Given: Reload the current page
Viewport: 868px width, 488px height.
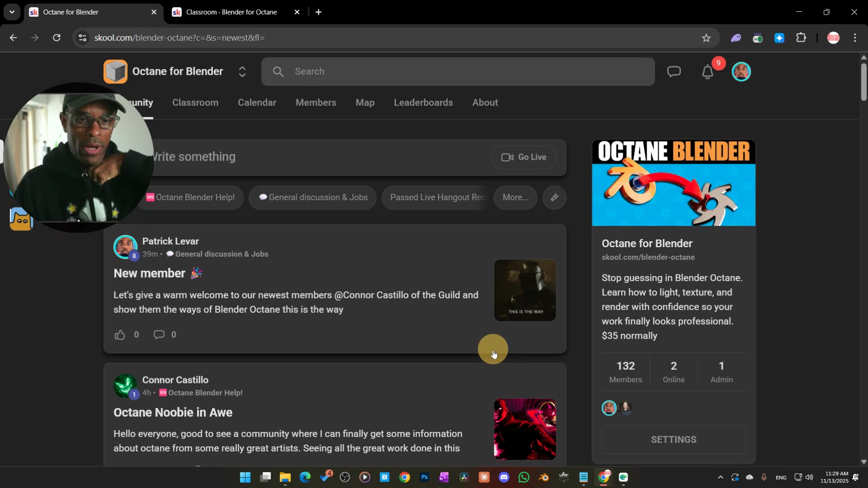Looking at the screenshot, I should [x=57, y=38].
